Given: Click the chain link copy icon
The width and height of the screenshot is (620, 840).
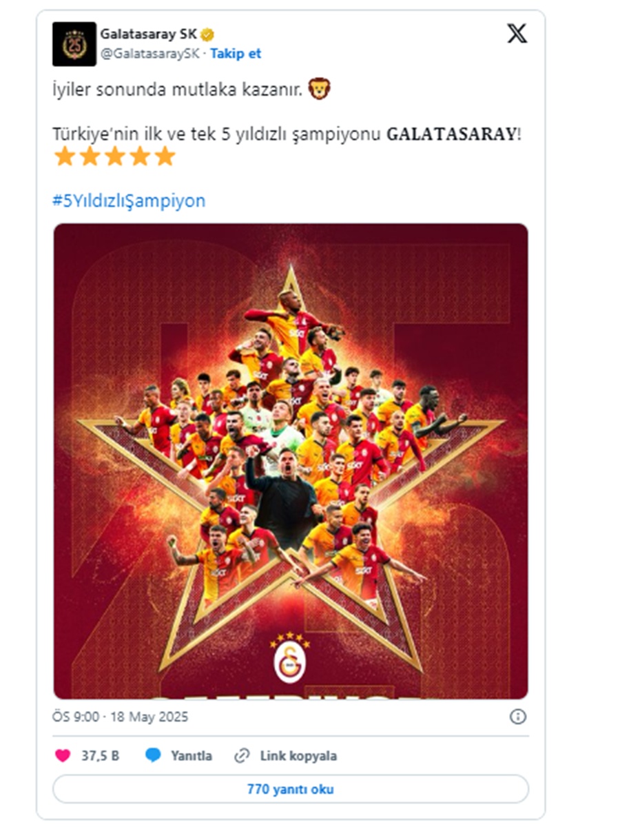Looking at the screenshot, I should click(242, 756).
